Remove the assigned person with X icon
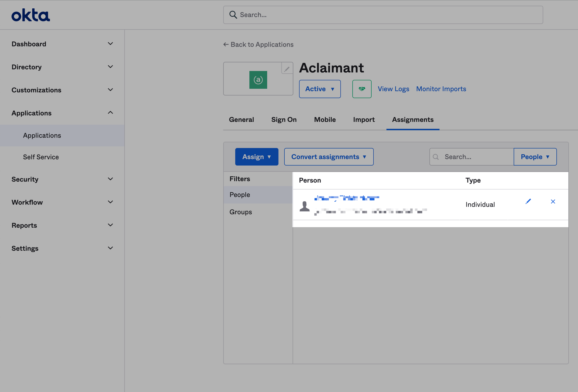Image resolution: width=578 pixels, height=392 pixels. pyautogui.click(x=553, y=201)
